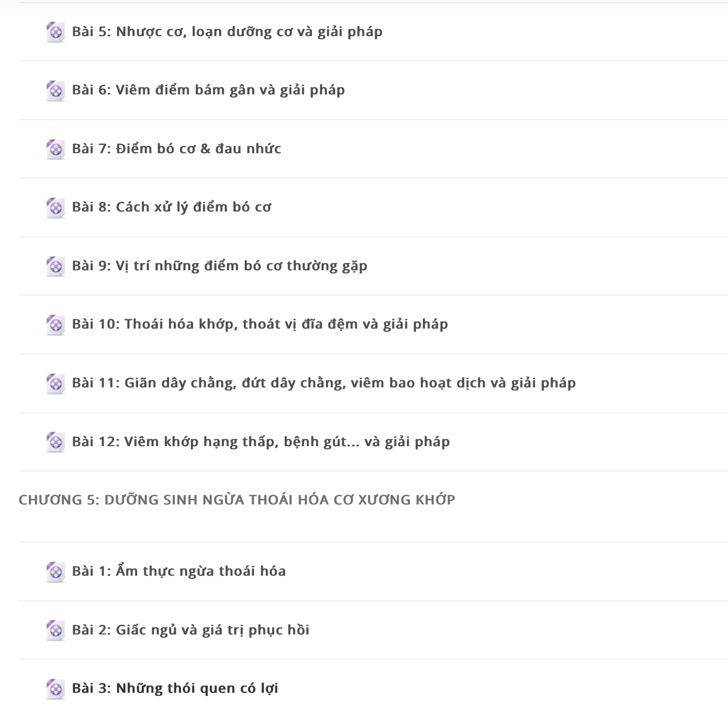Open Bài 6: Viêm điểm bám gân
Screen dimensions: 728x717
208,90
